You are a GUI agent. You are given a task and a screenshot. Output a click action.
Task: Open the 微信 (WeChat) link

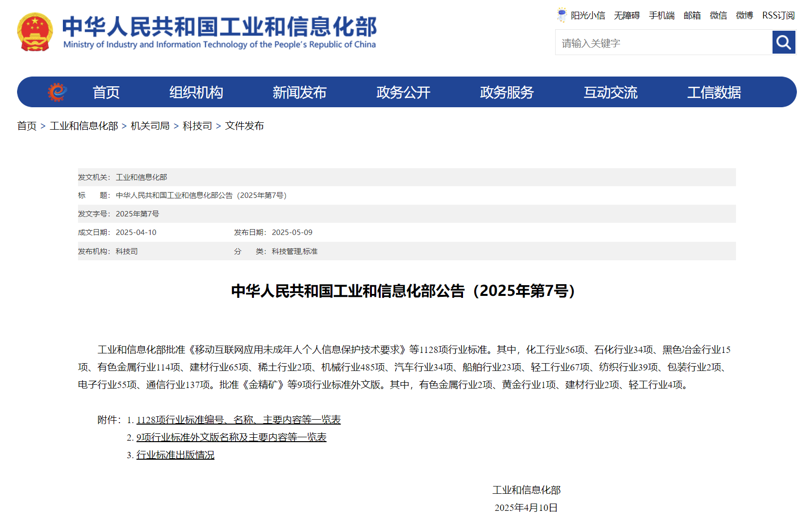[x=718, y=15]
